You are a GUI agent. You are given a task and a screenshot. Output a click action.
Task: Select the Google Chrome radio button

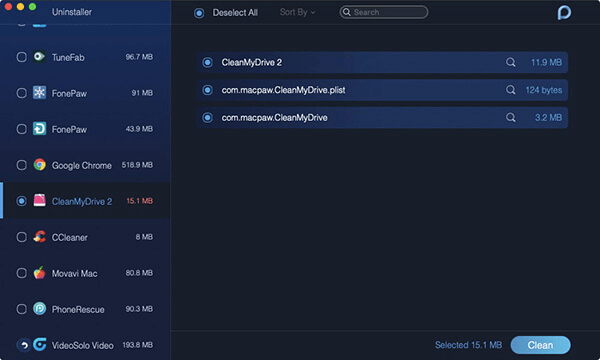21,165
